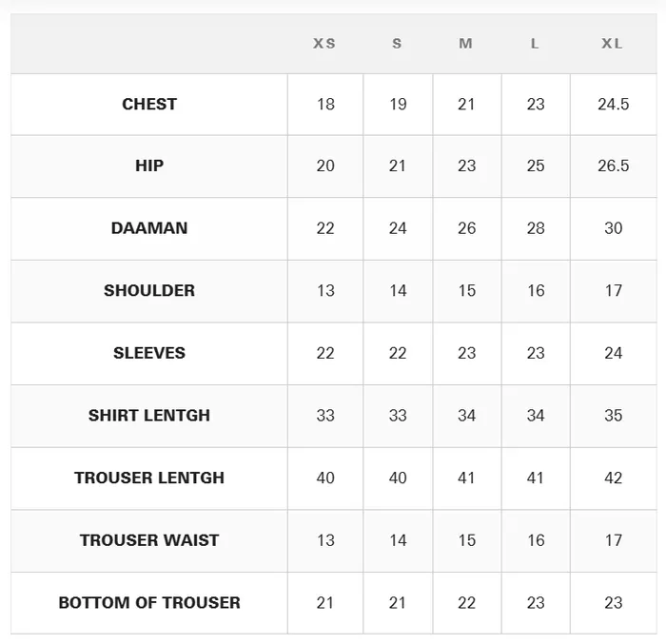Select the S size column header
Viewport: 666px width, 644px height.
tap(397, 44)
